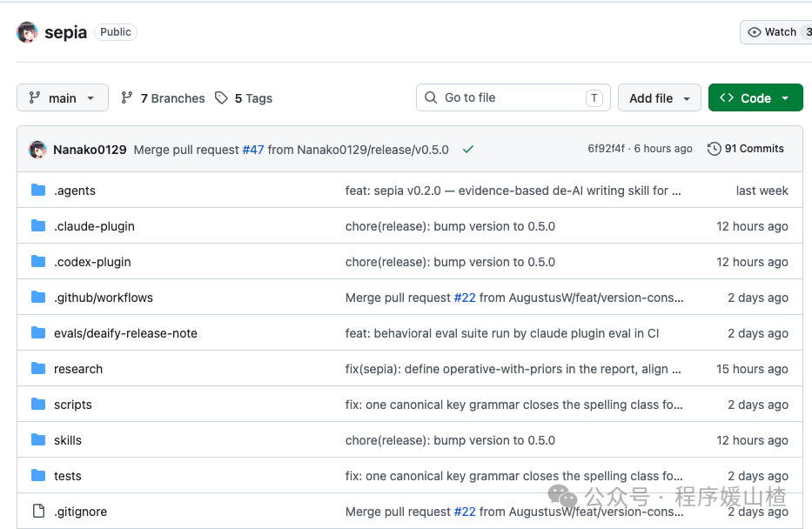Viewport: 812px width, 529px height.
Task: Click the folder icon for .codex-plugin
Action: tap(38, 261)
